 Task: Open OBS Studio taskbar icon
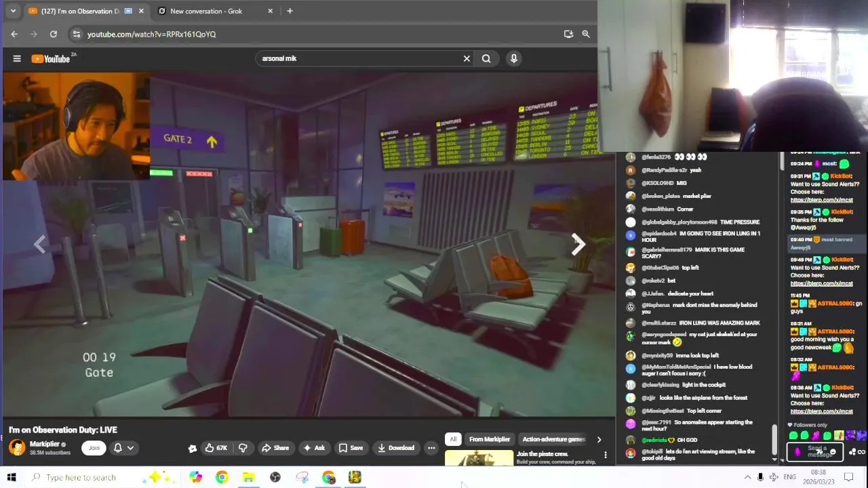click(x=275, y=477)
